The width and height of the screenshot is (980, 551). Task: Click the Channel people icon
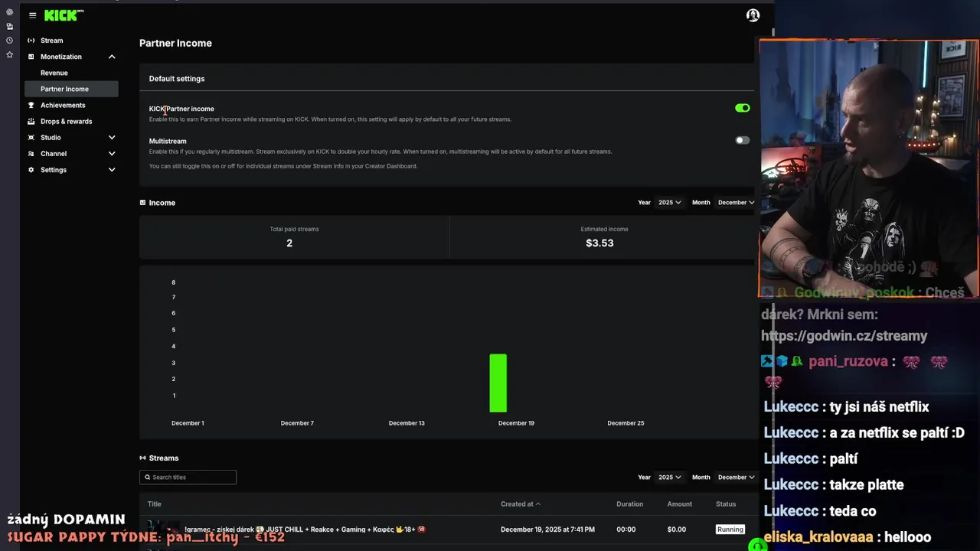[x=31, y=154]
